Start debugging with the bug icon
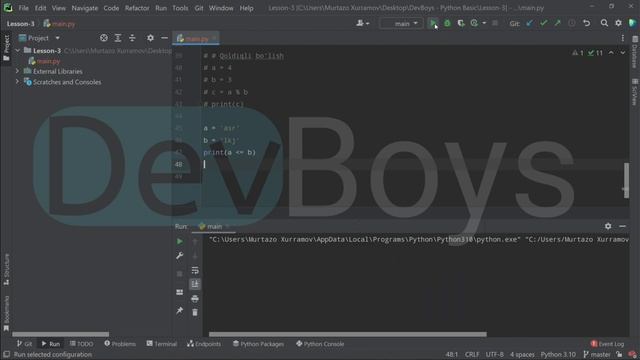This screenshot has height=360, width=640. tap(447, 23)
